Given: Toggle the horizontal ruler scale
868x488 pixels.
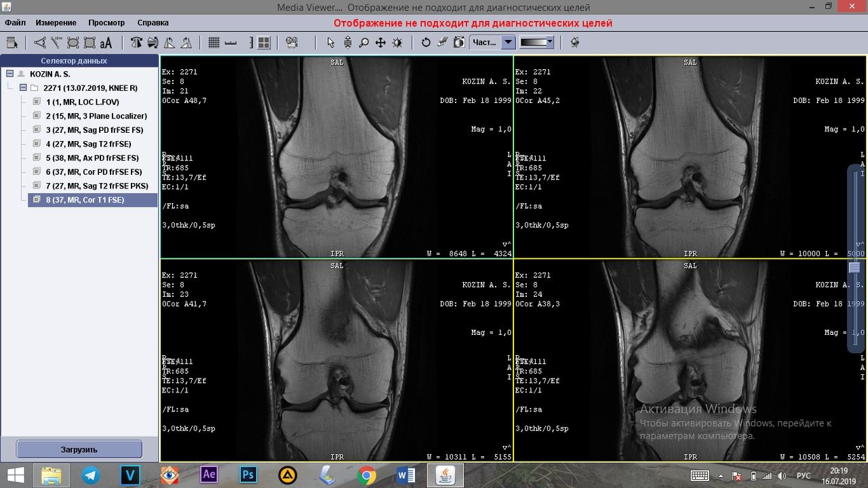Looking at the screenshot, I should (231, 43).
